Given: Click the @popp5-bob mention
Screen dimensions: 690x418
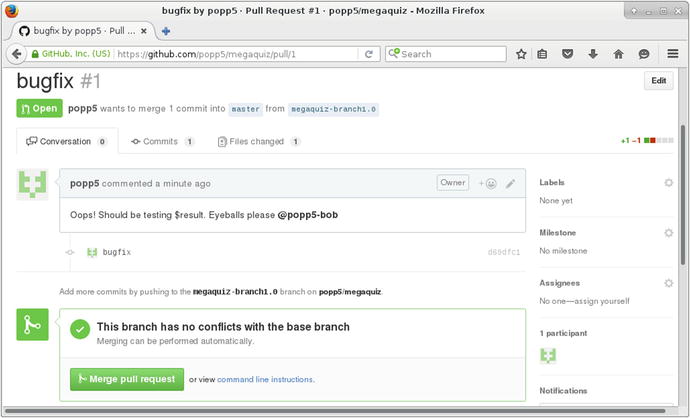Looking at the screenshot, I should [x=308, y=215].
